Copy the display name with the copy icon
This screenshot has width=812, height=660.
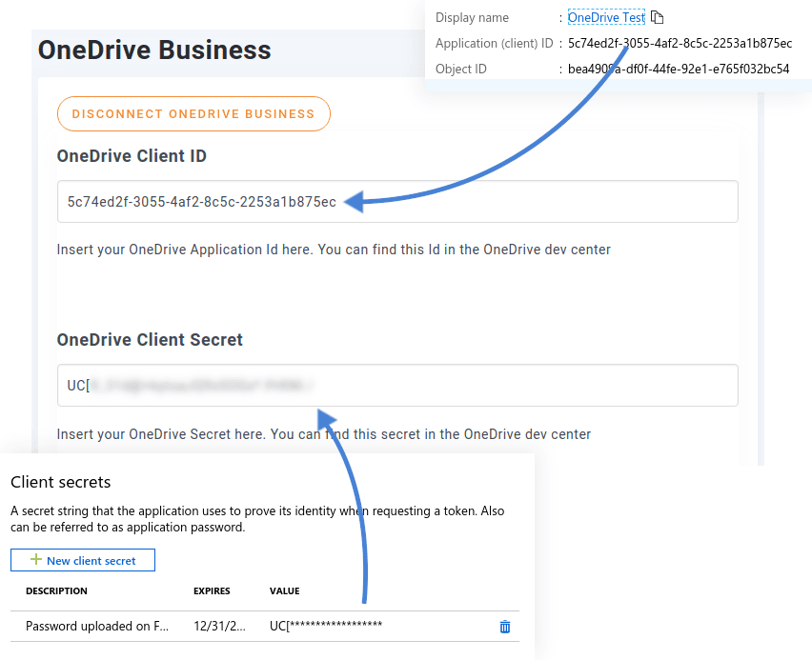[657, 17]
